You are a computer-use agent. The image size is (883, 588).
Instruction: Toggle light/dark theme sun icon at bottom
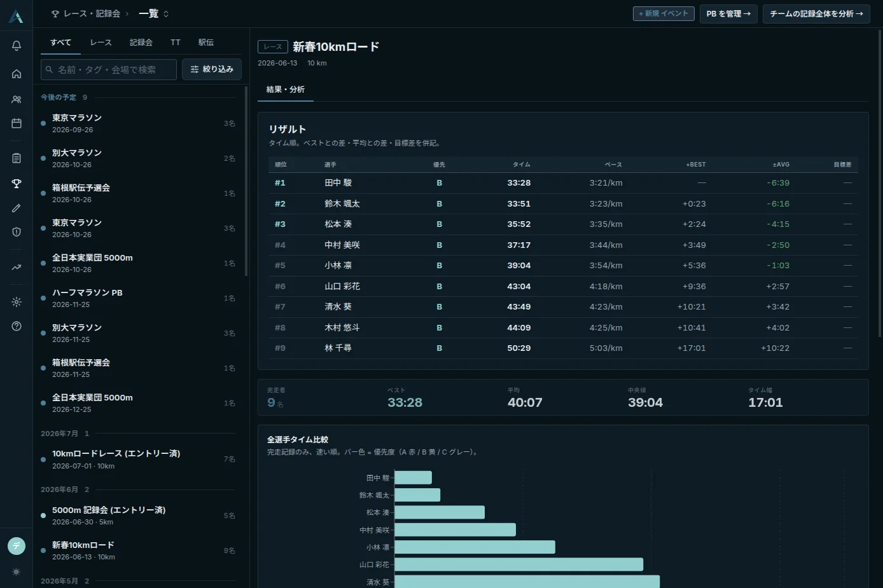tap(17, 572)
